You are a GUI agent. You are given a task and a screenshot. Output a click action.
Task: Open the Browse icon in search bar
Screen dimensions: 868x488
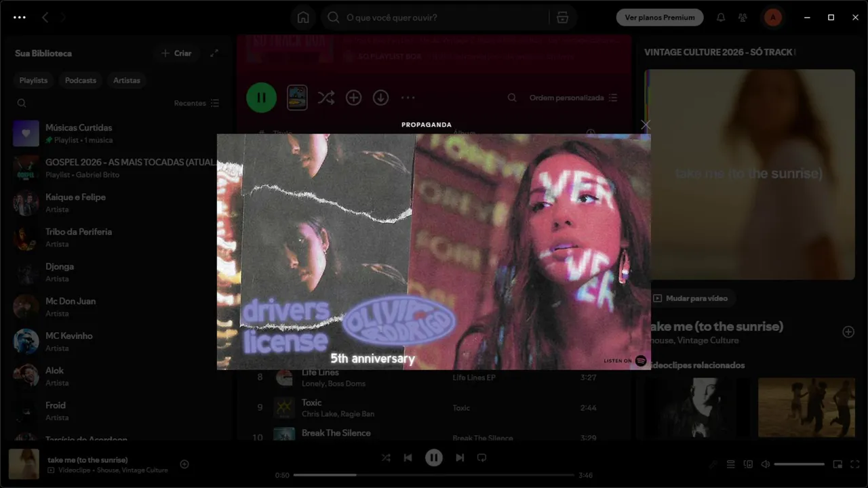(562, 18)
